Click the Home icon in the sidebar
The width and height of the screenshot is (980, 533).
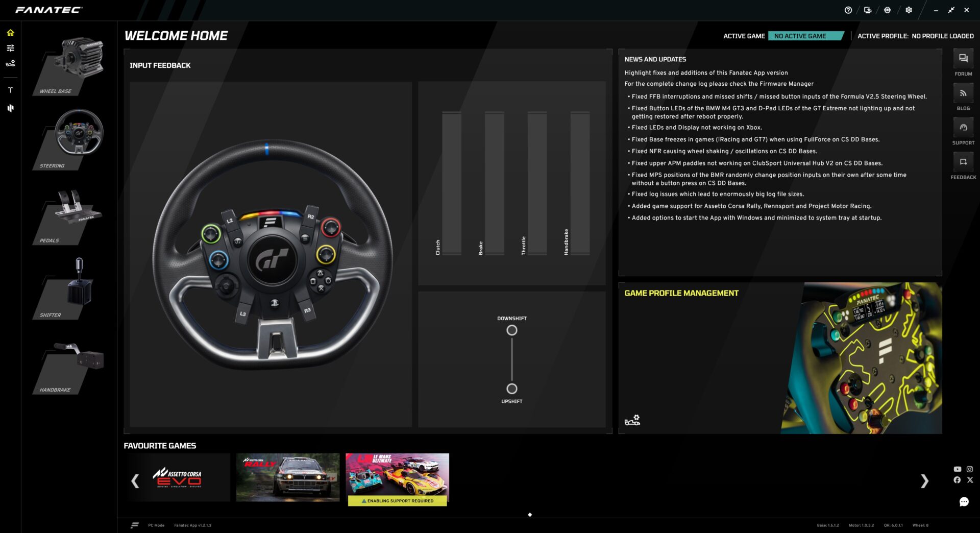[10, 33]
